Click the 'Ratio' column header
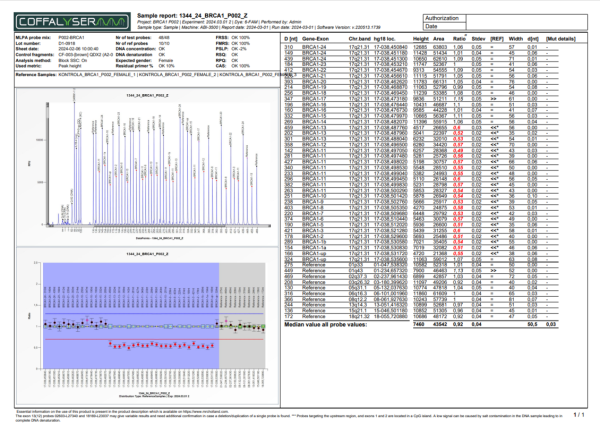Screen dimensions: 600x425 coord(459,39)
